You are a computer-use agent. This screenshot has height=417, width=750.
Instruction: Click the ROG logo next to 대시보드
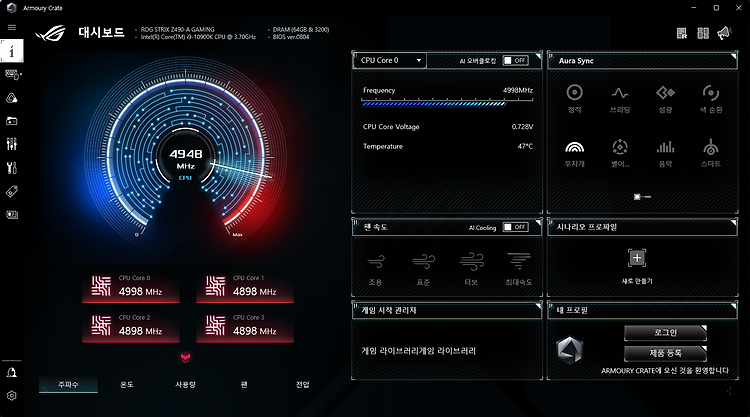pyautogui.click(x=51, y=33)
